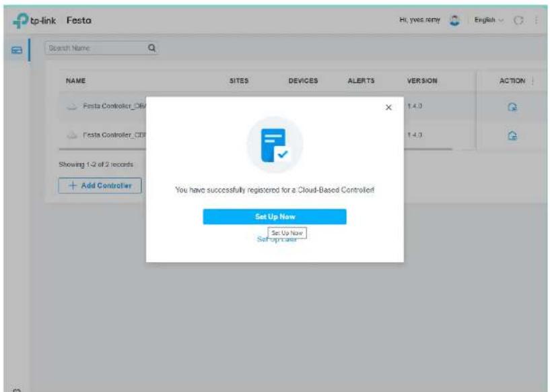Open the controllers sidebar icon
550x392 pixels.
(16, 51)
